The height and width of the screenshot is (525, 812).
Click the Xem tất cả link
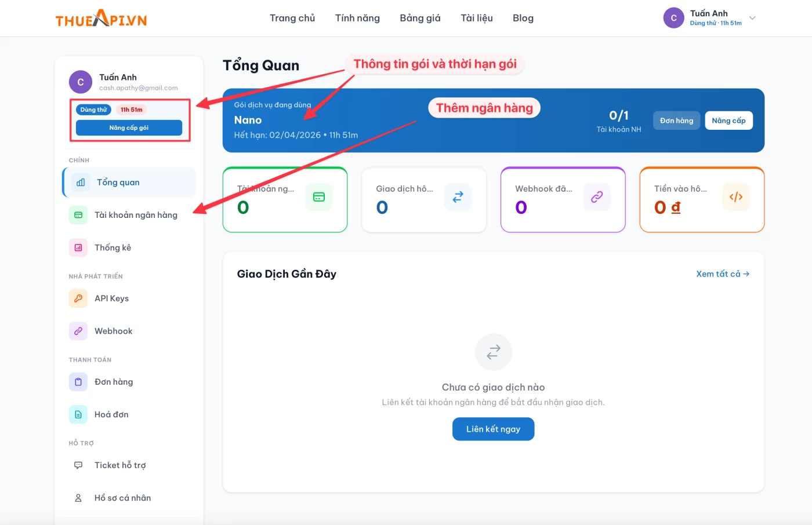[723, 274]
